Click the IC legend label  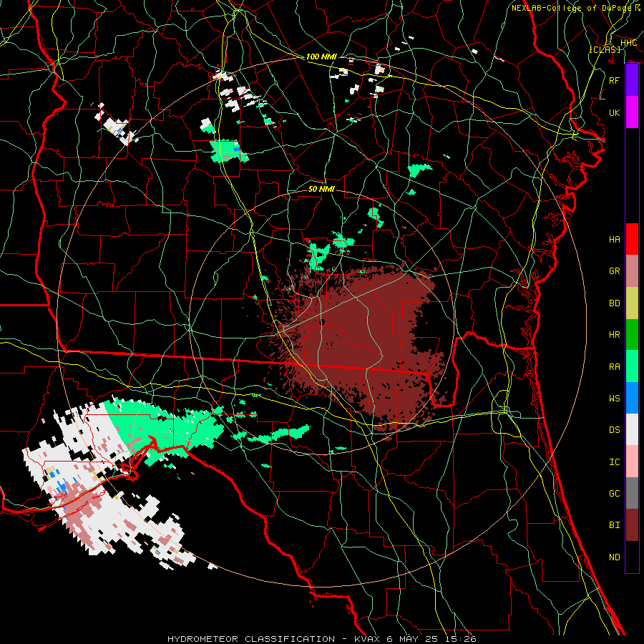point(614,462)
